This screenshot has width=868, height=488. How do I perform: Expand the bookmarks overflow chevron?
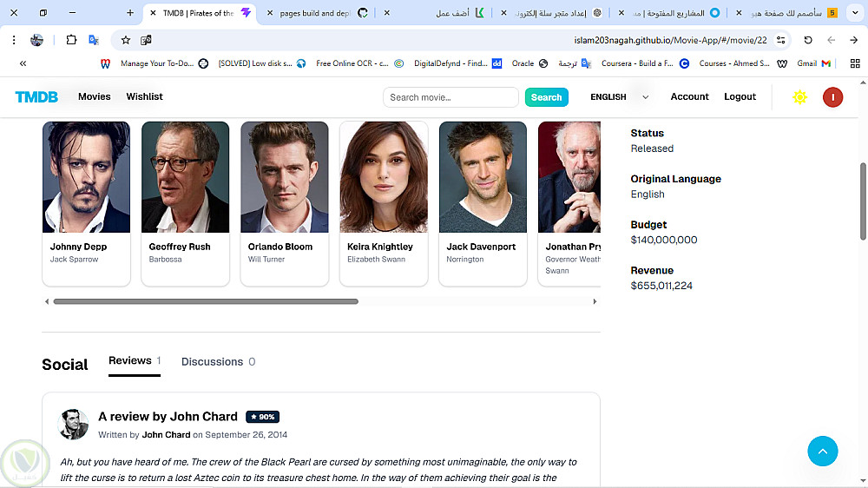[23, 63]
